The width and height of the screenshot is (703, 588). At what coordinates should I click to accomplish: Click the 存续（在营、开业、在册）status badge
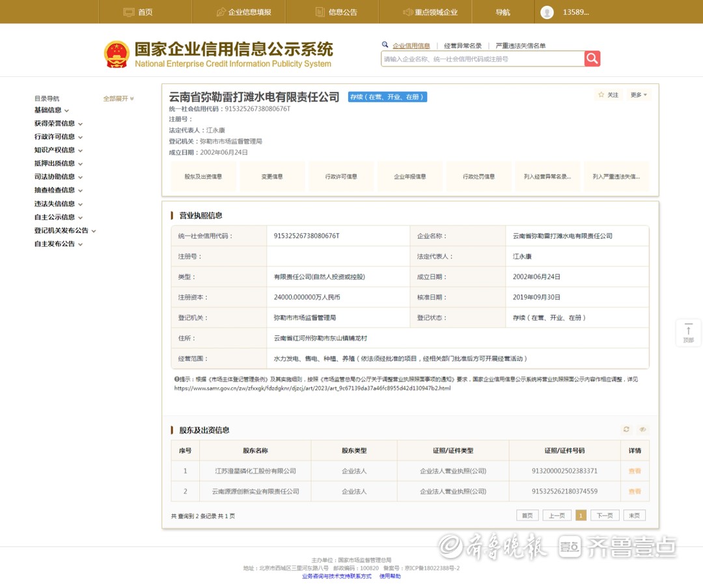pyautogui.click(x=387, y=97)
